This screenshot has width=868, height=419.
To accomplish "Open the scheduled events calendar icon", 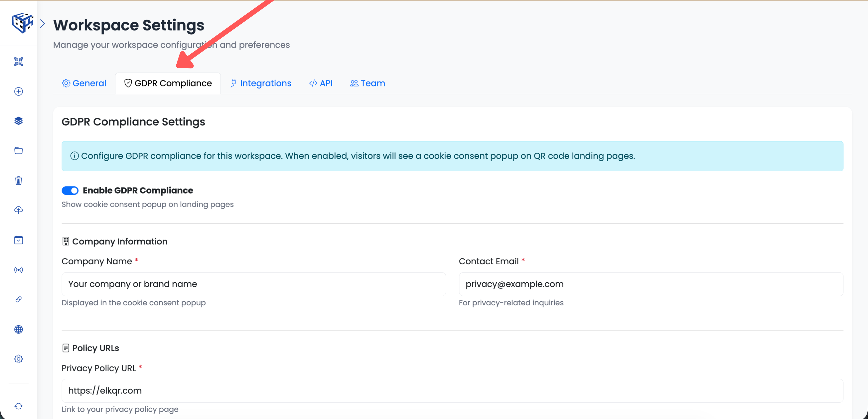I will tap(19, 240).
